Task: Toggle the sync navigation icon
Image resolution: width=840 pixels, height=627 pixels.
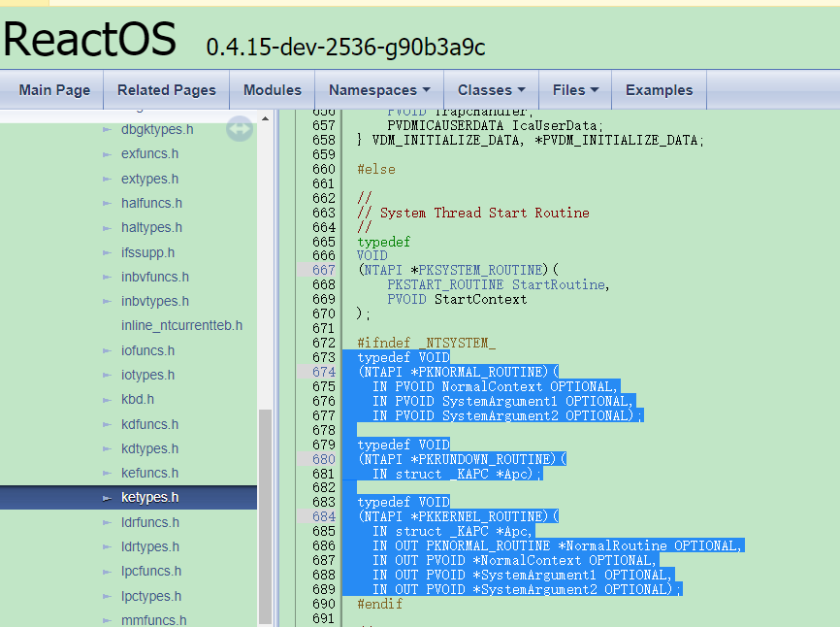Action: click(x=240, y=129)
